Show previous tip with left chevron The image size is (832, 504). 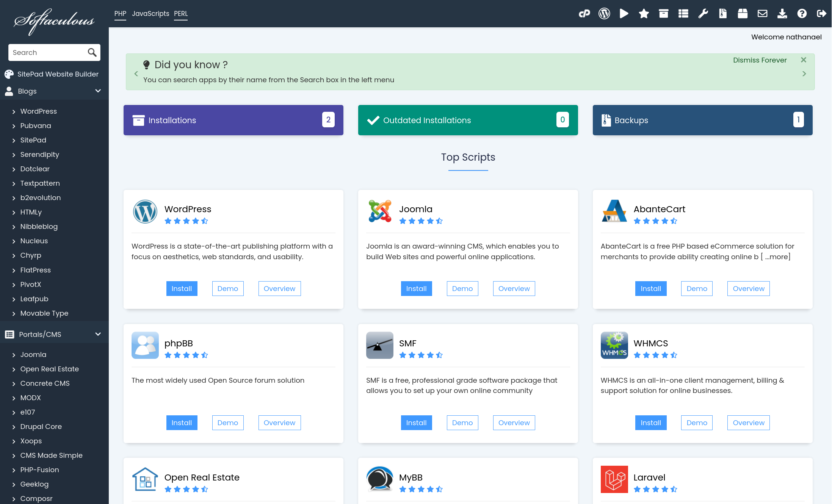(x=136, y=74)
